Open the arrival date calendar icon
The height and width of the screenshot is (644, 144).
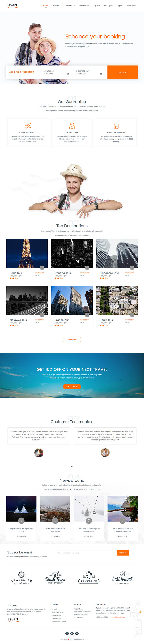pos(68,74)
